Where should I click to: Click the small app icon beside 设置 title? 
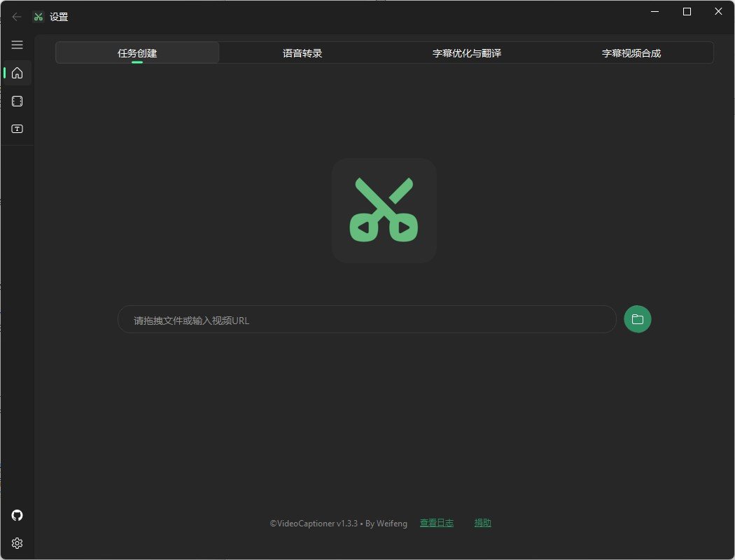[x=38, y=17]
